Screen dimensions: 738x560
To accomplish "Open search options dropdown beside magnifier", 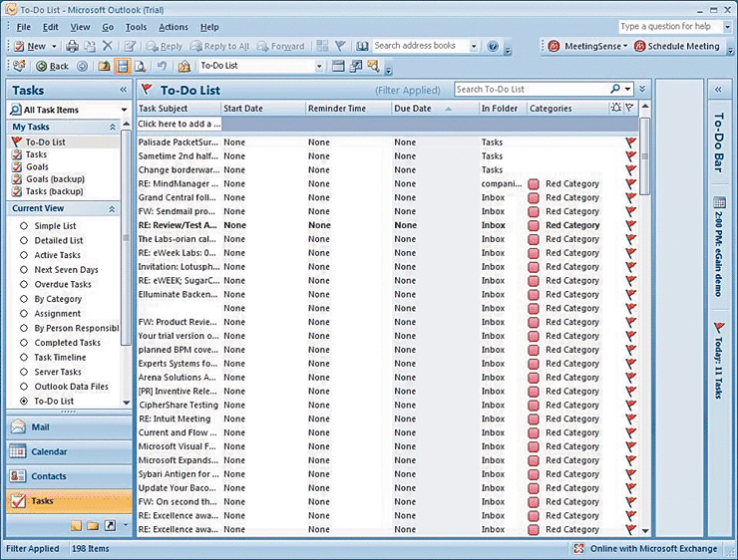I will point(628,89).
